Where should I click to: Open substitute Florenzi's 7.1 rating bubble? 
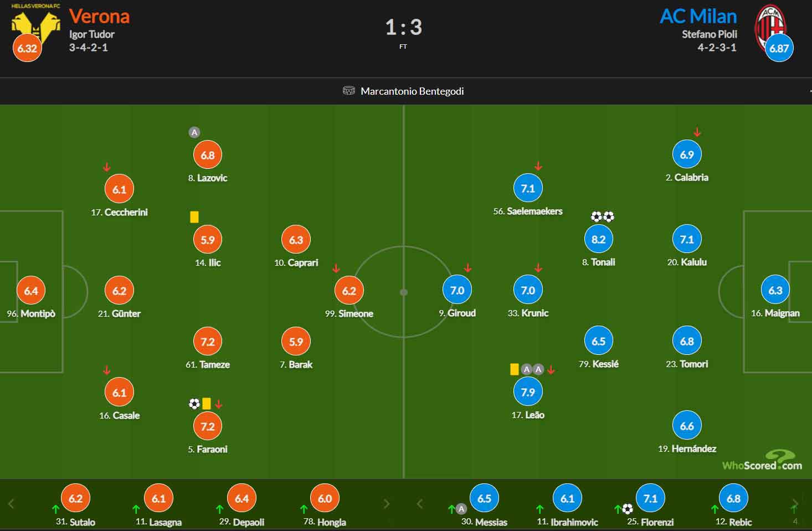point(650,498)
